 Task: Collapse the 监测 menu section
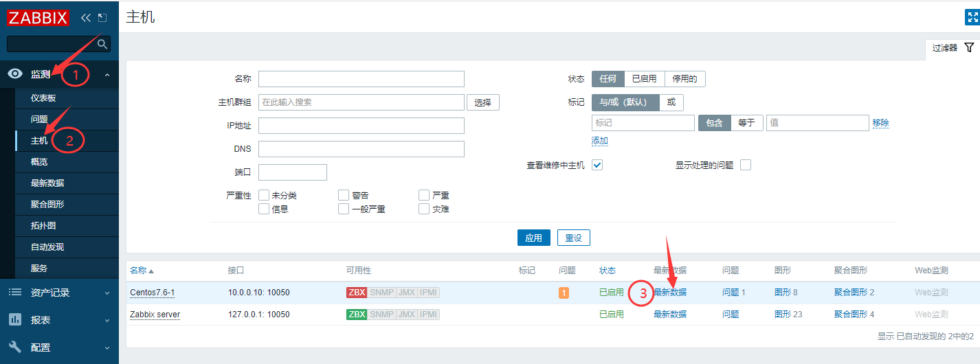coord(107,74)
